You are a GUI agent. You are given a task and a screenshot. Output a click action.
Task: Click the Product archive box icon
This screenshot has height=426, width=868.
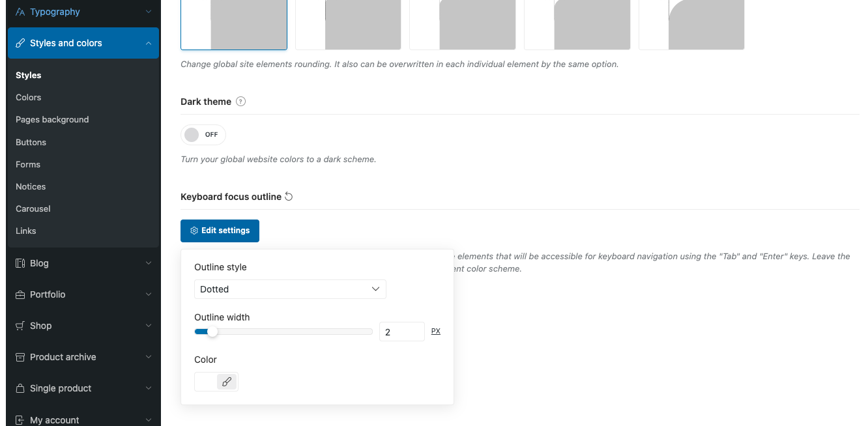[x=20, y=357]
